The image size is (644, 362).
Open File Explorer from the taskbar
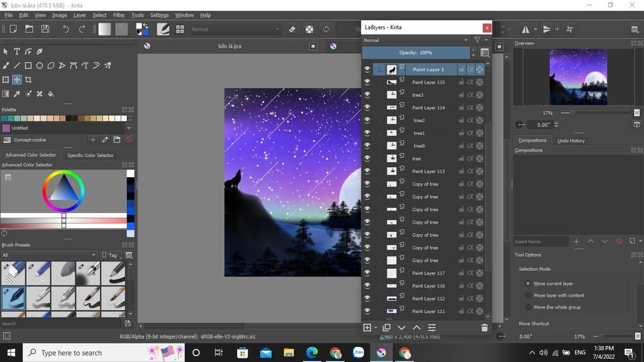[x=289, y=353]
